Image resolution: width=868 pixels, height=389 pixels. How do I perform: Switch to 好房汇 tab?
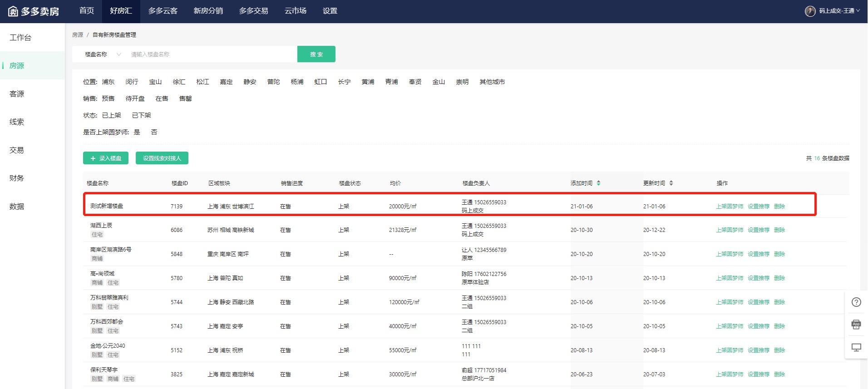(x=121, y=11)
